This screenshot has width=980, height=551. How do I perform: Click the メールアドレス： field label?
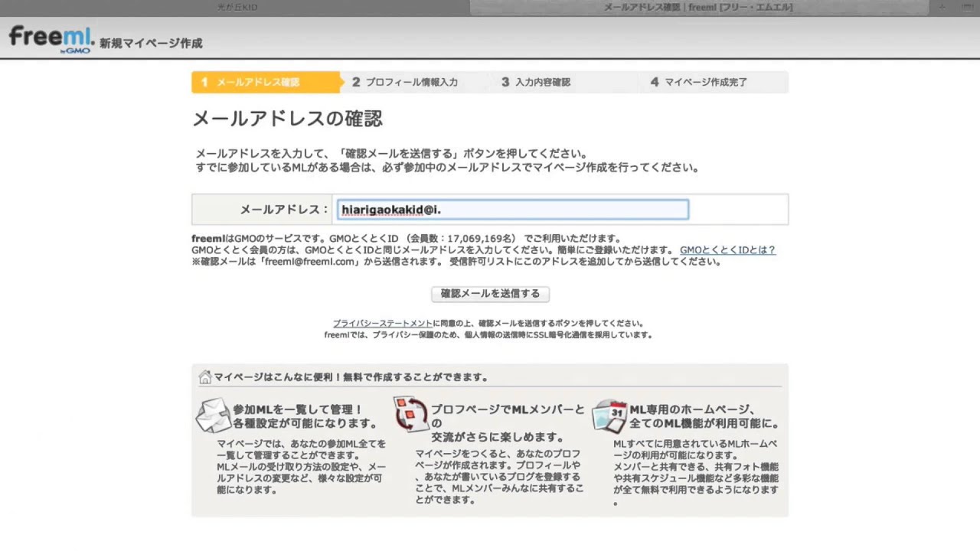(284, 210)
